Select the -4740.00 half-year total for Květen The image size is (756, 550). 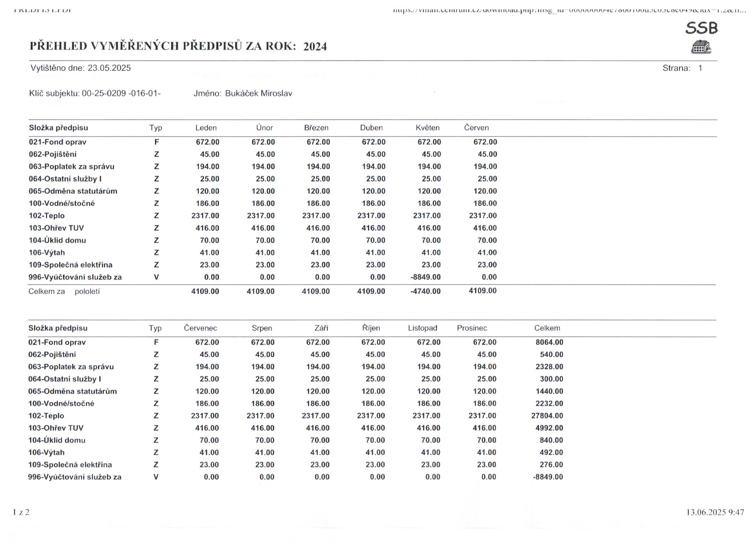[425, 291]
